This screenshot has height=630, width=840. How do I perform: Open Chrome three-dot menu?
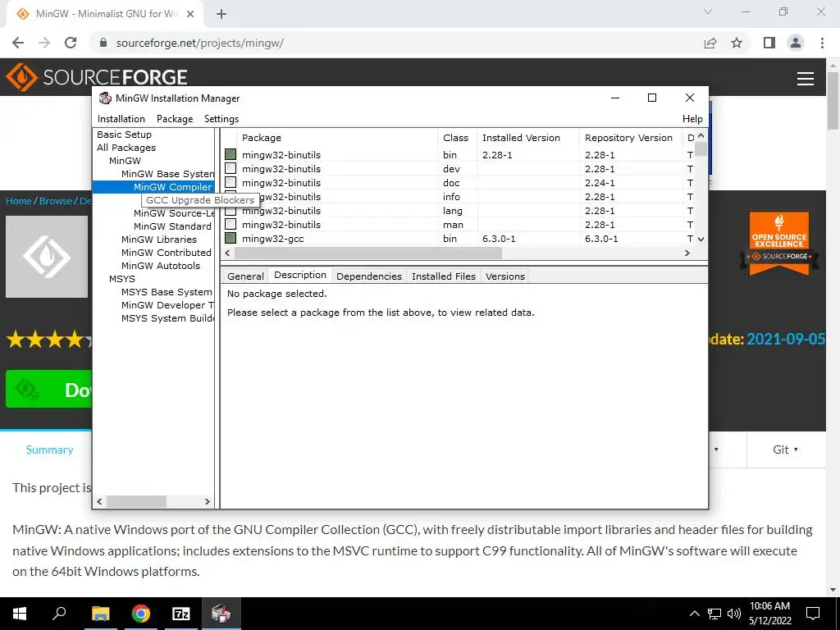point(822,43)
